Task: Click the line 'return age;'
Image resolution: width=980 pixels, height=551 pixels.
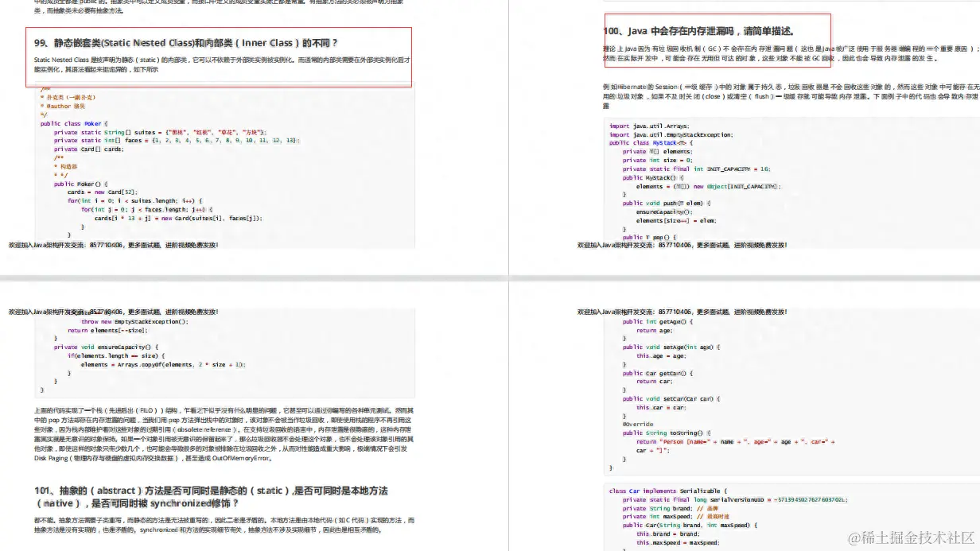Action: 655,330
